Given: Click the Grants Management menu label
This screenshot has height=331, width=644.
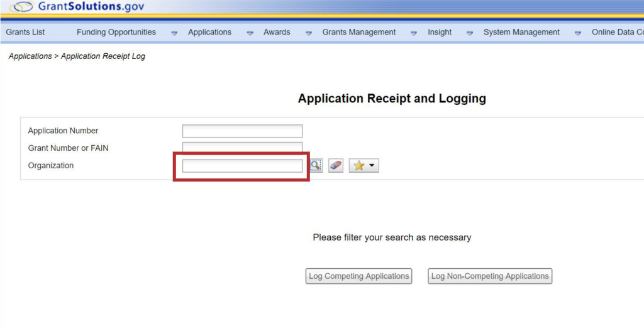Looking at the screenshot, I should (359, 32).
